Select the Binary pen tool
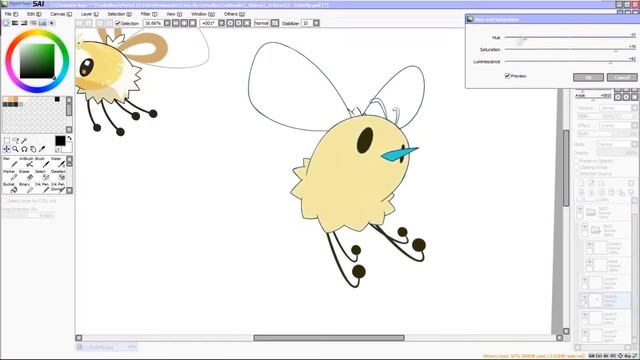 pos(27,188)
